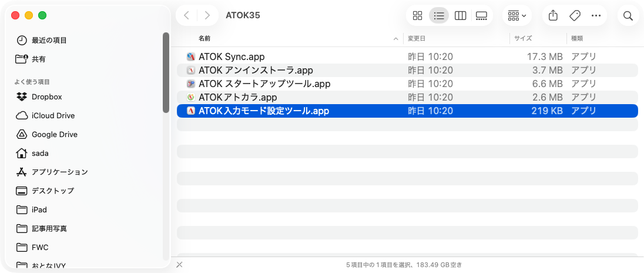Open the more actions ellipsis menu

pos(596,16)
